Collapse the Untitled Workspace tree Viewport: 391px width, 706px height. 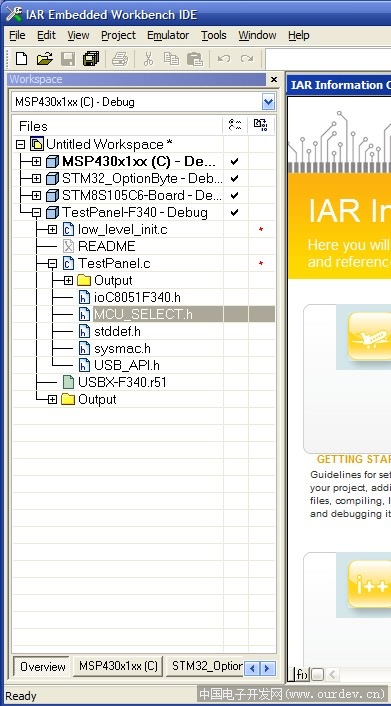click(x=20, y=145)
